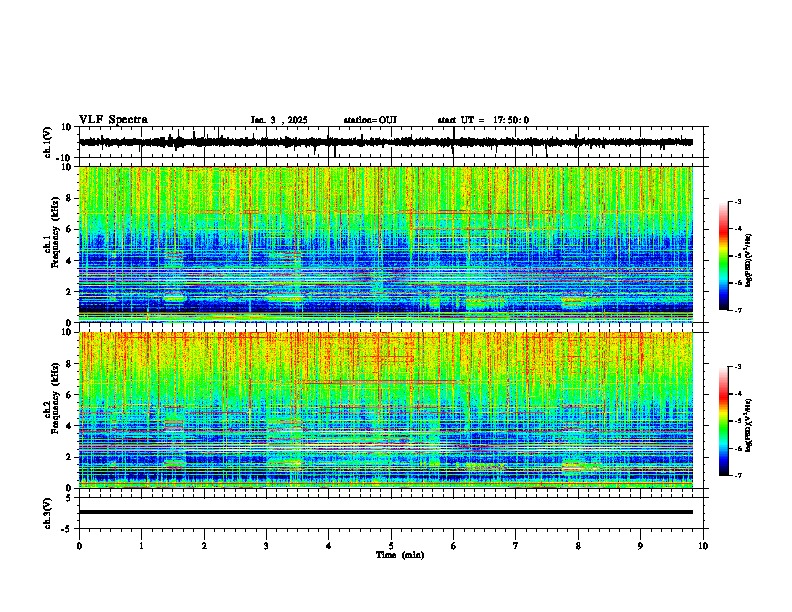Click time axis tick label "7"

pyautogui.click(x=516, y=546)
